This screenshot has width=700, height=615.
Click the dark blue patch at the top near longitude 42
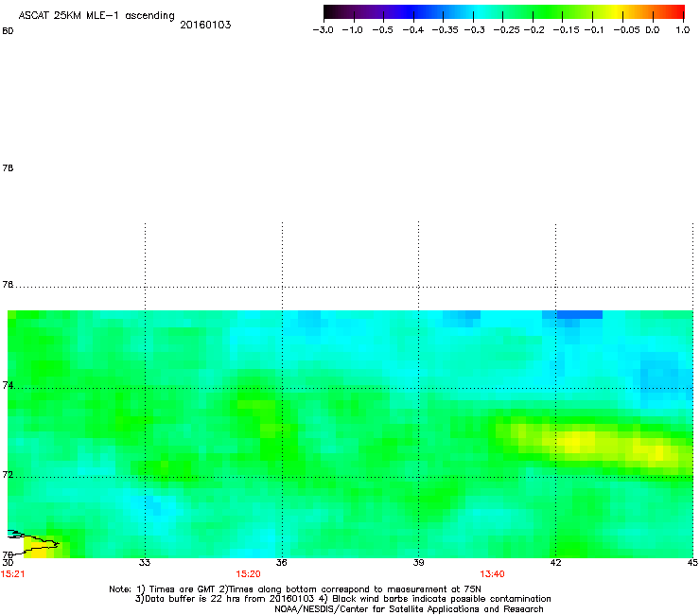tap(580, 315)
